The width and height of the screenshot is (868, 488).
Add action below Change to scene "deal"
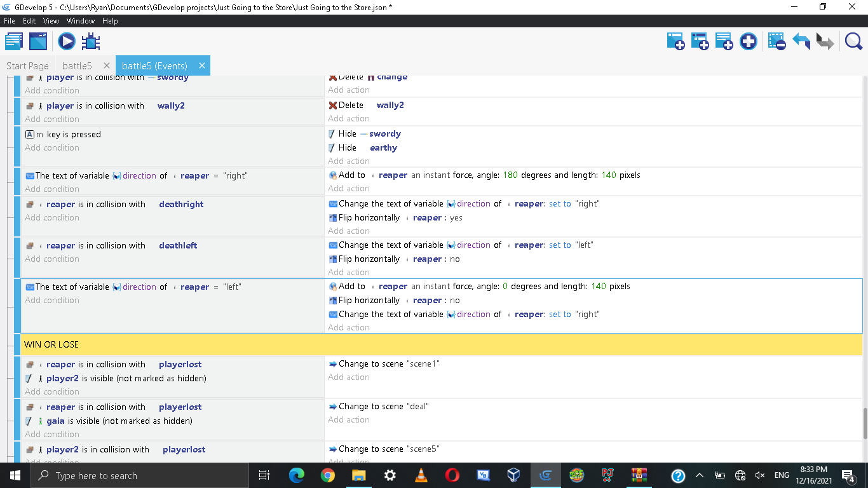pyautogui.click(x=349, y=419)
